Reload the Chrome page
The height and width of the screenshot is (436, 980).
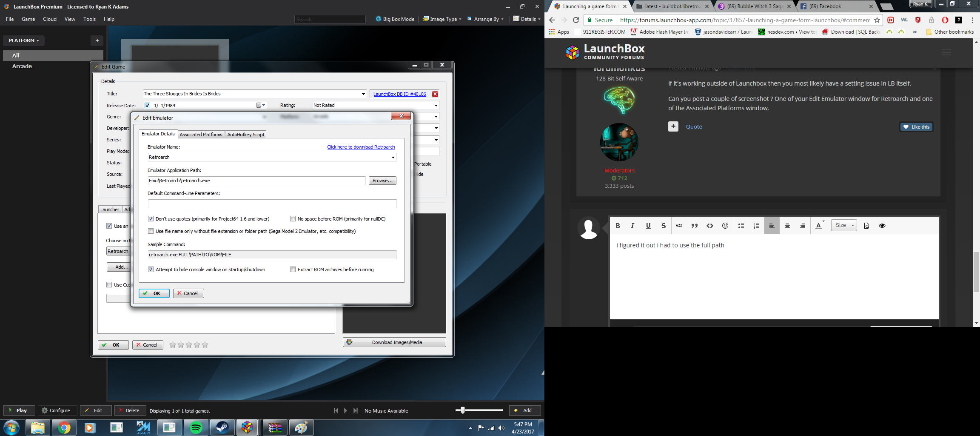point(576,20)
